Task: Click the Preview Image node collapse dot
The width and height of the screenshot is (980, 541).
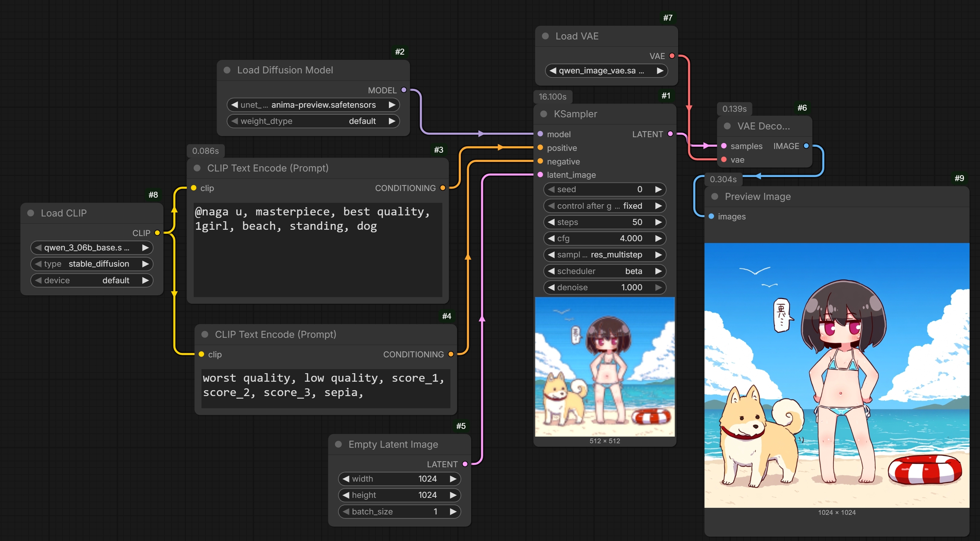Action: pyautogui.click(x=714, y=197)
